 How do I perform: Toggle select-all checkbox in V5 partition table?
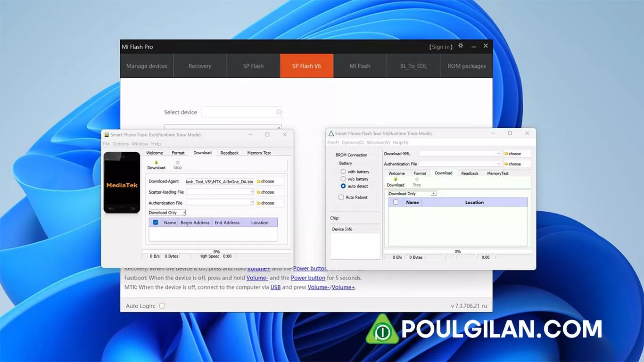coord(156,222)
